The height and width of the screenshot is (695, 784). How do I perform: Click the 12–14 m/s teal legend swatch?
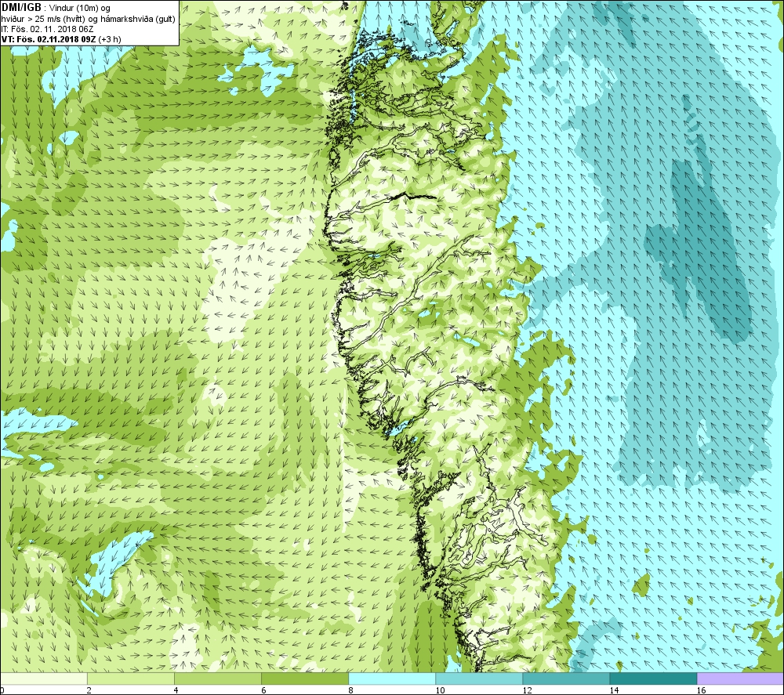click(566, 679)
